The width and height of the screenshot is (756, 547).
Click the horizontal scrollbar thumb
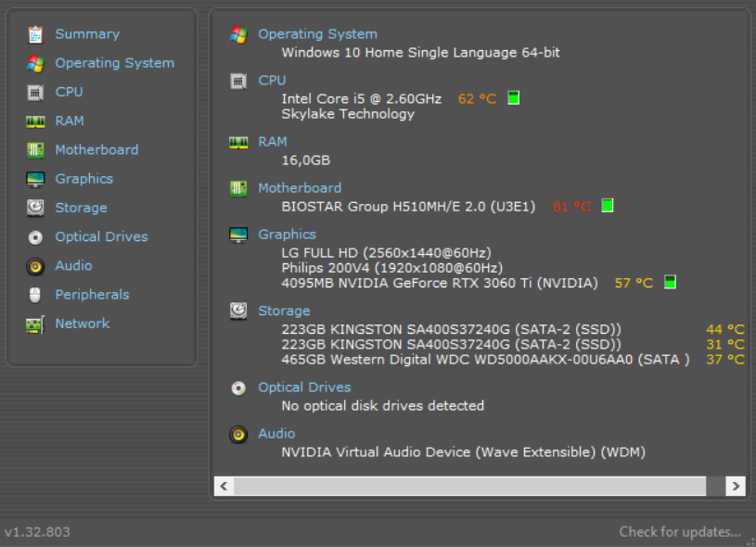tap(470, 487)
